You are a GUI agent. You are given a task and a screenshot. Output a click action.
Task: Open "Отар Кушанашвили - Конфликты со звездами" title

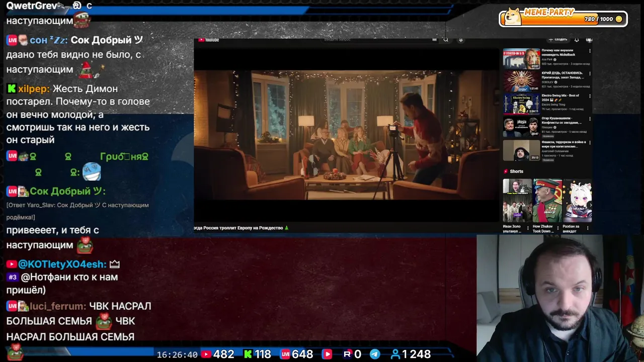click(561, 120)
